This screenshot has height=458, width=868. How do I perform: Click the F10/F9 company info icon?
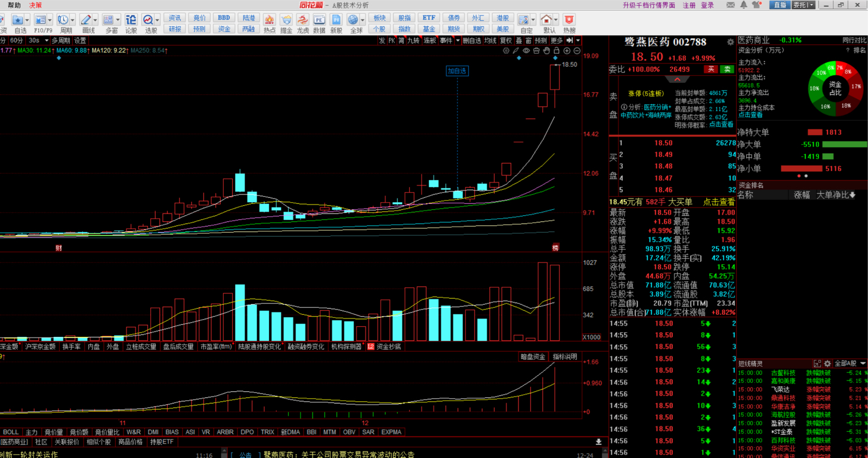pos(40,20)
